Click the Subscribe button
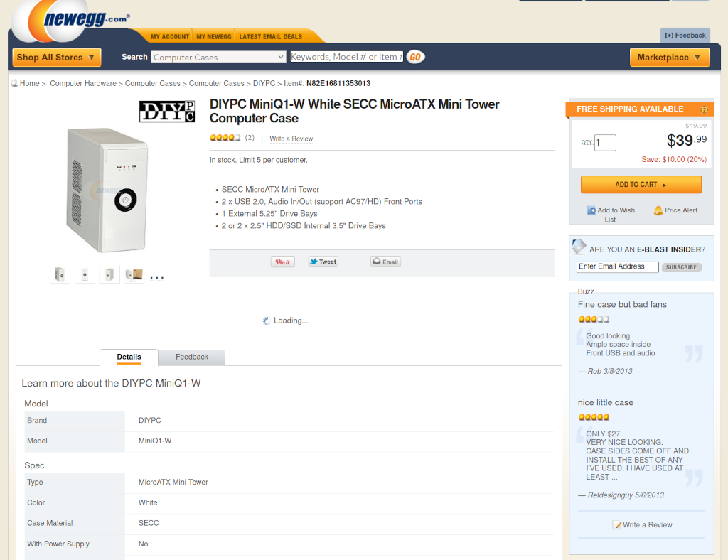 [681, 267]
